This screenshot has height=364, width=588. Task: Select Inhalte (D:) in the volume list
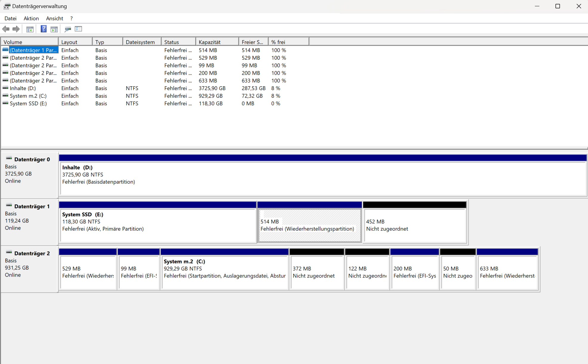click(23, 88)
